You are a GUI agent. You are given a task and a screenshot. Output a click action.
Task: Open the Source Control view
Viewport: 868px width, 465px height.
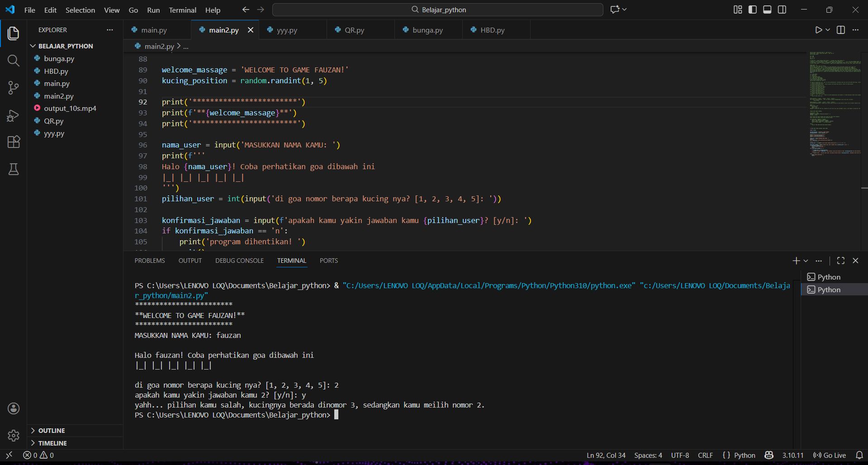click(14, 88)
